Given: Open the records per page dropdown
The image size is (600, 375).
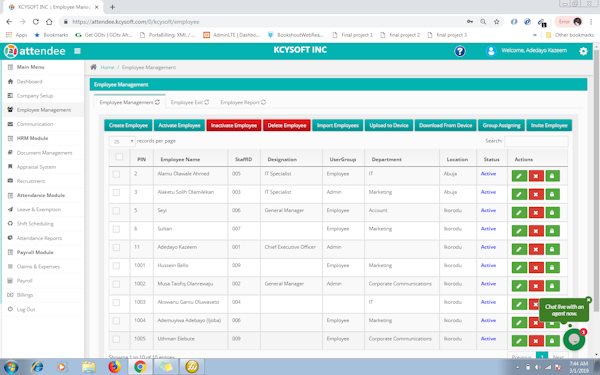Looking at the screenshot, I should 122,141.
